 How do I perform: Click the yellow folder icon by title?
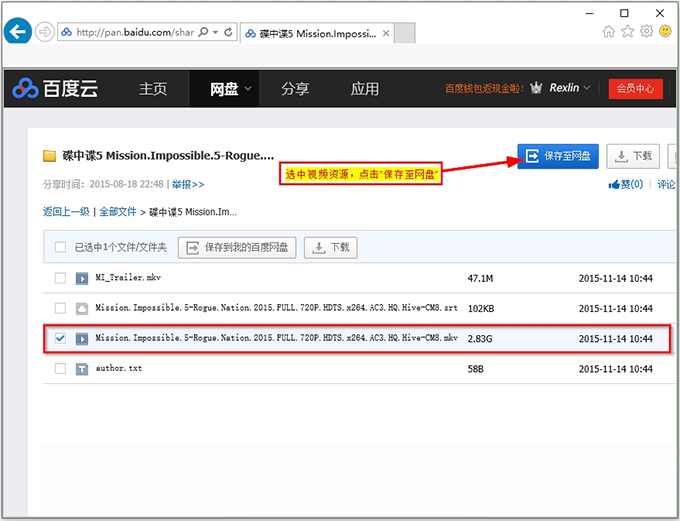tap(49, 156)
